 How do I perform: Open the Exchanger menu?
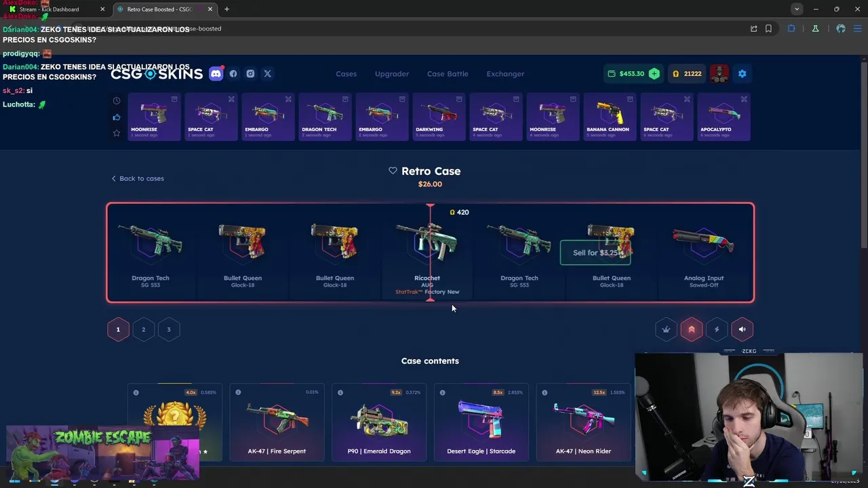click(505, 74)
